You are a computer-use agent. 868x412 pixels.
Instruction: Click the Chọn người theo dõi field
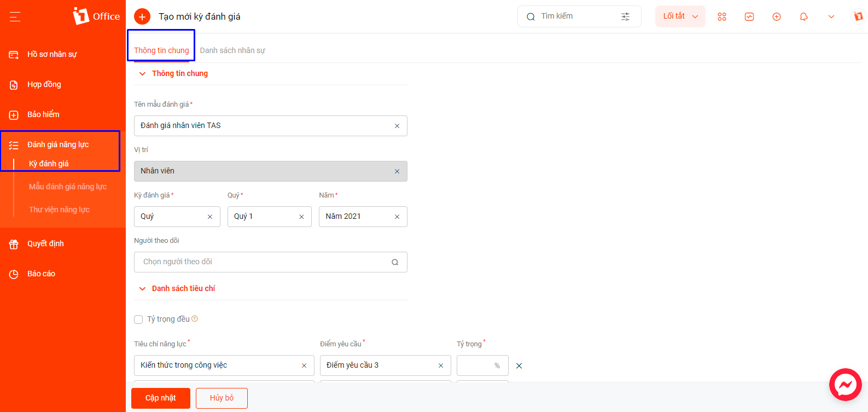[271, 262]
